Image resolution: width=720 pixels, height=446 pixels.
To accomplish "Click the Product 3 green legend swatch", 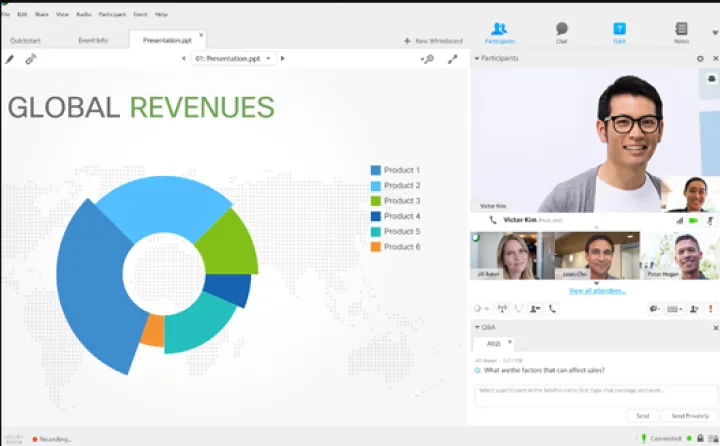I will tap(376, 201).
